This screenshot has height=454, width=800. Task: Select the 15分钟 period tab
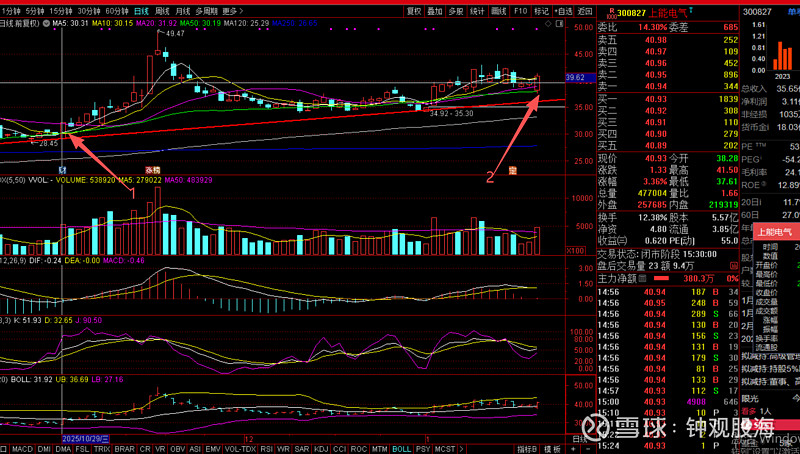click(x=61, y=11)
